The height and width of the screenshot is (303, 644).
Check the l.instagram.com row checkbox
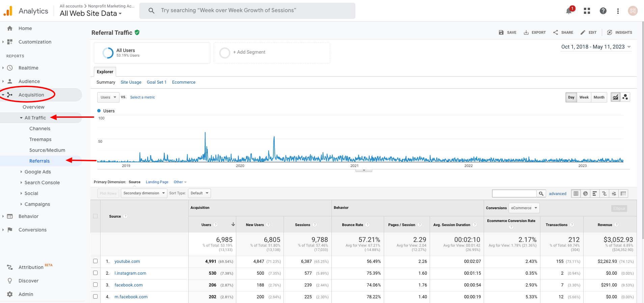(x=96, y=273)
